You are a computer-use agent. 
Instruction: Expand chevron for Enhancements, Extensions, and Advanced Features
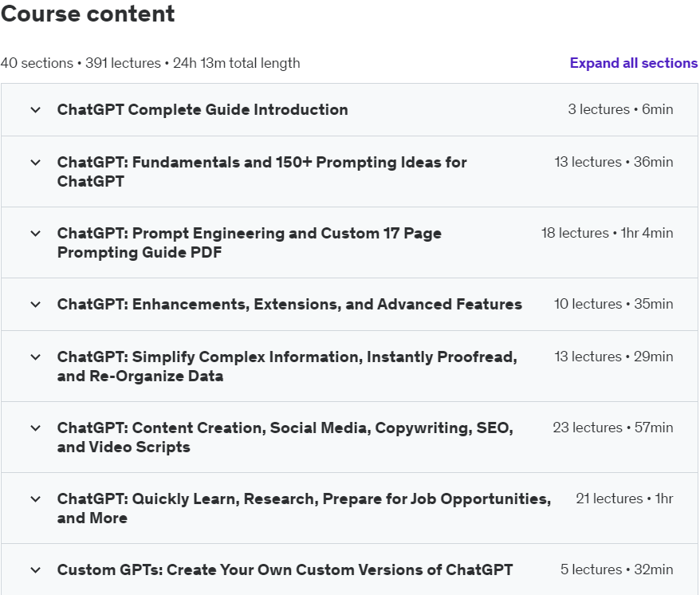pyautogui.click(x=35, y=305)
